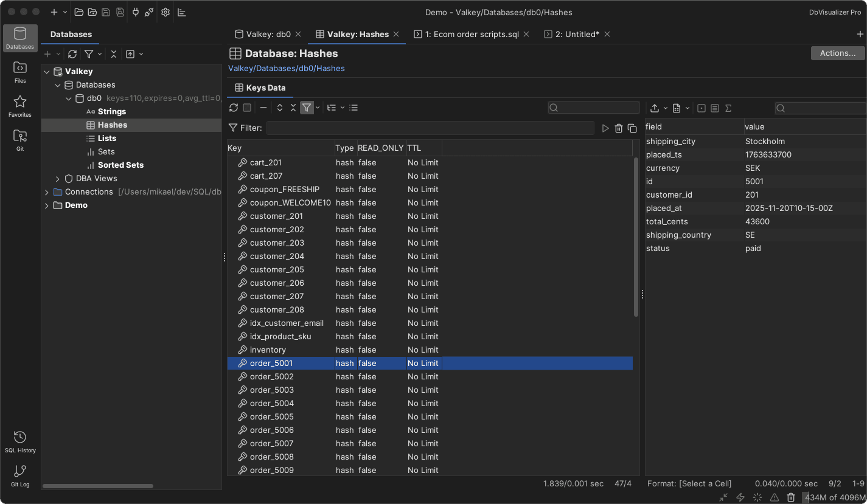Image resolution: width=867 pixels, height=504 pixels.
Task: Select the Valkey: db0 tab
Action: [x=268, y=34]
